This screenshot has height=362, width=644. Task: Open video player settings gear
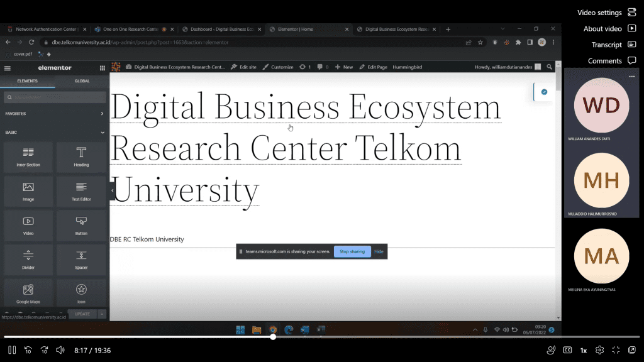coord(599,350)
